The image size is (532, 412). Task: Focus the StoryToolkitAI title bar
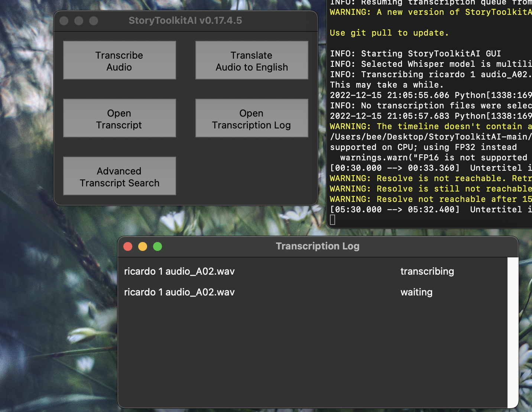[x=185, y=21]
